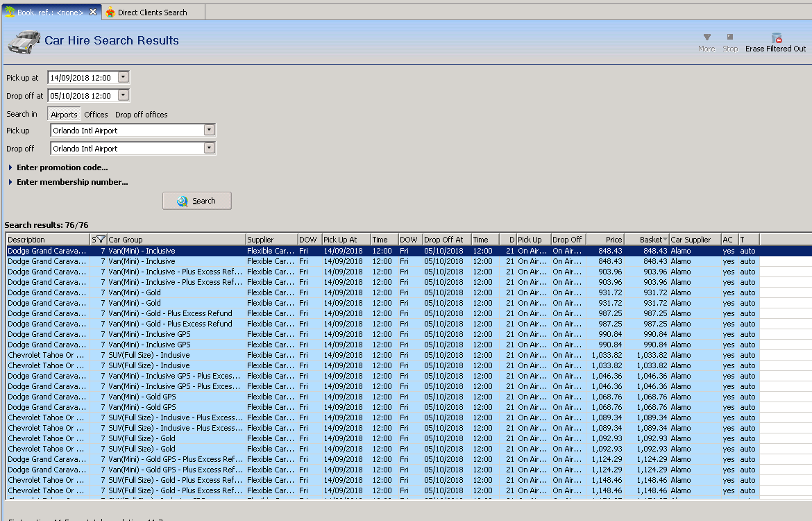This screenshot has width=812, height=521.
Task: Open the Drop off airport dropdown
Action: pos(209,149)
